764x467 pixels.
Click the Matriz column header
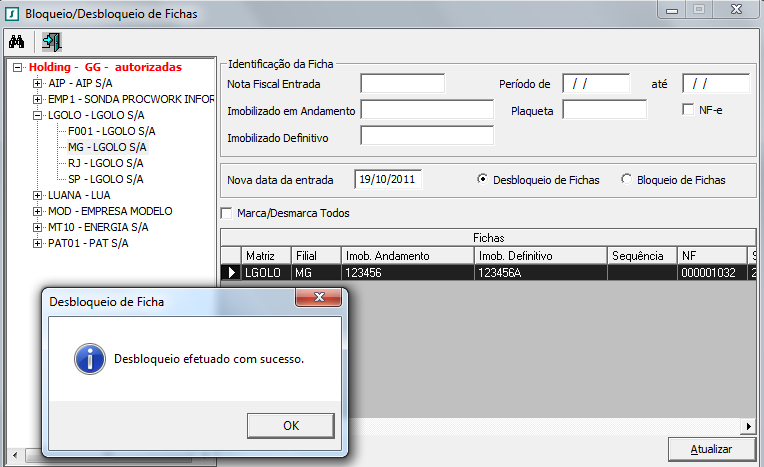point(266,256)
